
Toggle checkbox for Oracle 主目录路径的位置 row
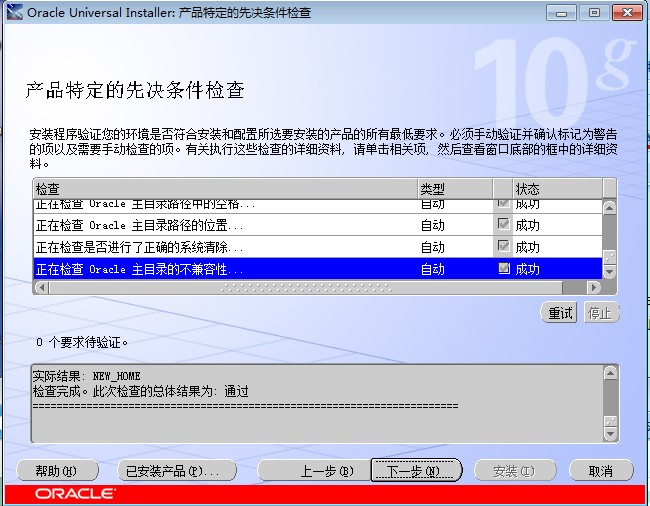click(503, 224)
